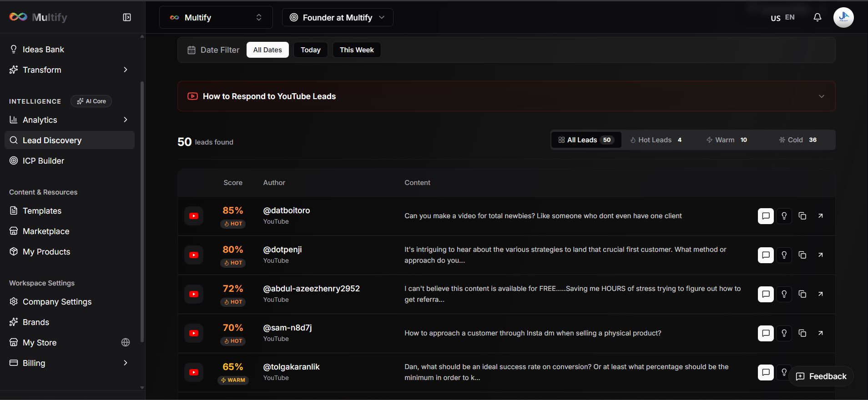Click the globe icon next to My Store
Screen dimensions: 868x400
tap(126, 342)
